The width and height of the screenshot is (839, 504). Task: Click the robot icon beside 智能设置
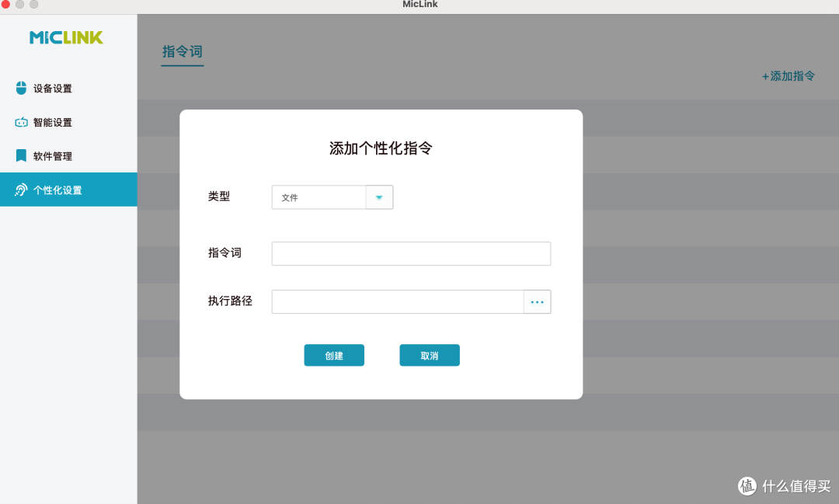21,122
